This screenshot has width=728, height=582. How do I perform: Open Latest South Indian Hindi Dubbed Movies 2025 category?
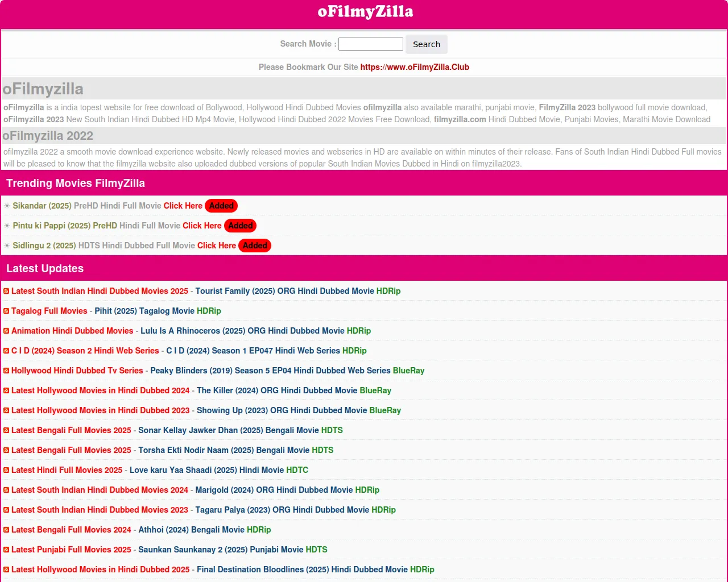tap(100, 291)
